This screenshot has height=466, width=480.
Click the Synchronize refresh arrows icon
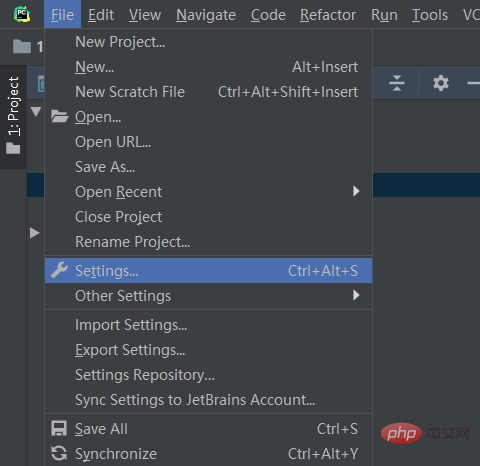[59, 453]
